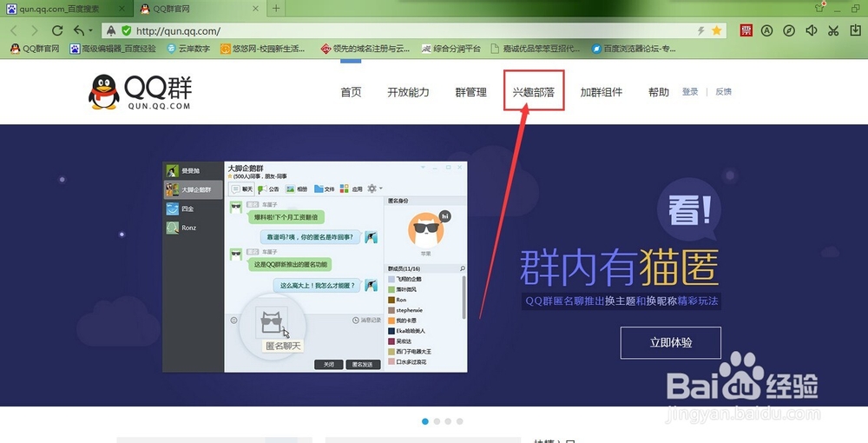Click the 大脚企鹅群 chat screenshot image
This screenshot has height=443, width=868.
315,267
